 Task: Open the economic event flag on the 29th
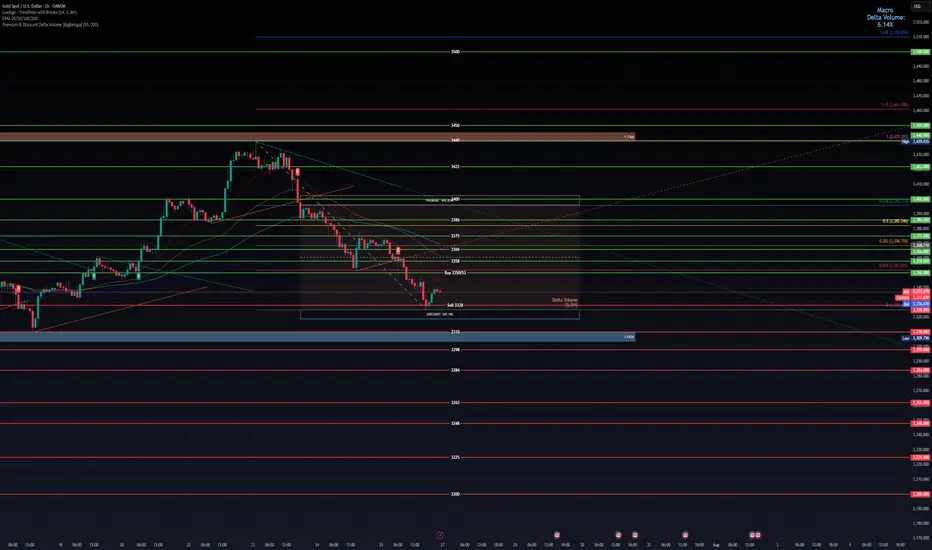coord(557,535)
